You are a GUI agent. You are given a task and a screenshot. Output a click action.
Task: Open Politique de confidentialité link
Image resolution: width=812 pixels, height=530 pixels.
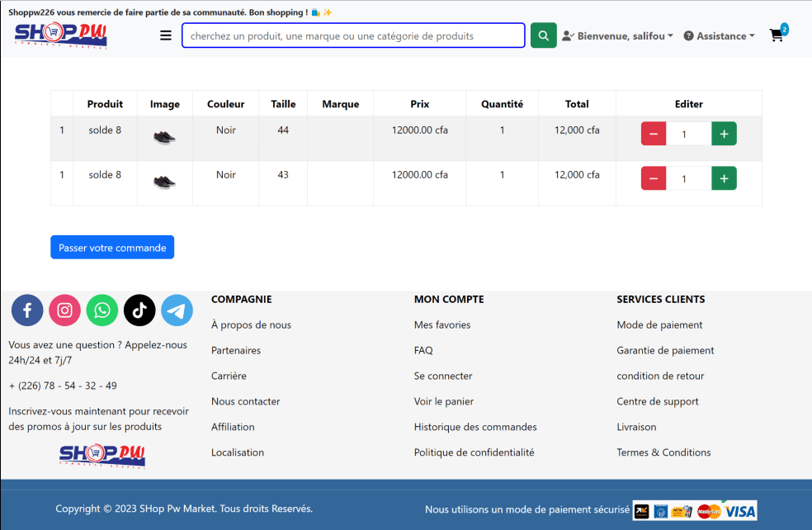[474, 452]
